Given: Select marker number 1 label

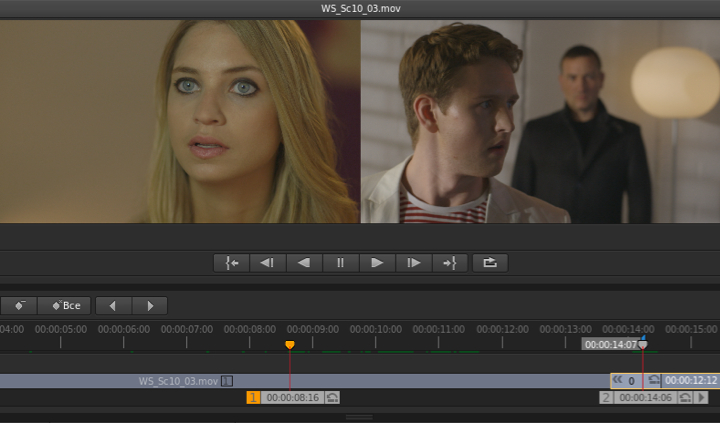Looking at the screenshot, I should (x=253, y=397).
